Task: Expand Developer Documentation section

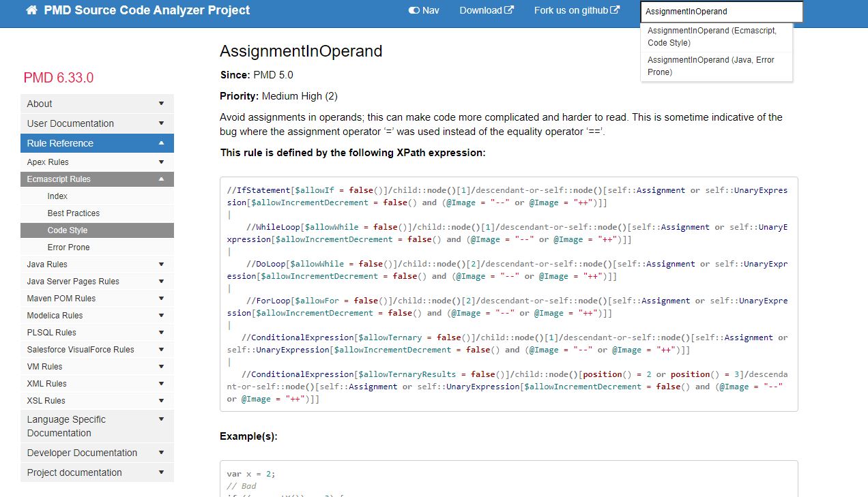Action: [97, 453]
